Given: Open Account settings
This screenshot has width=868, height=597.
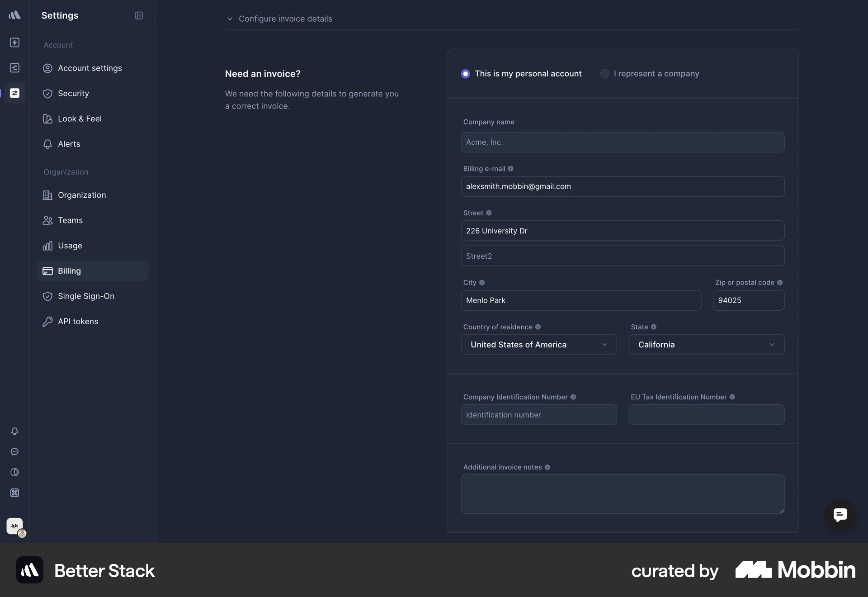Looking at the screenshot, I should [90, 68].
